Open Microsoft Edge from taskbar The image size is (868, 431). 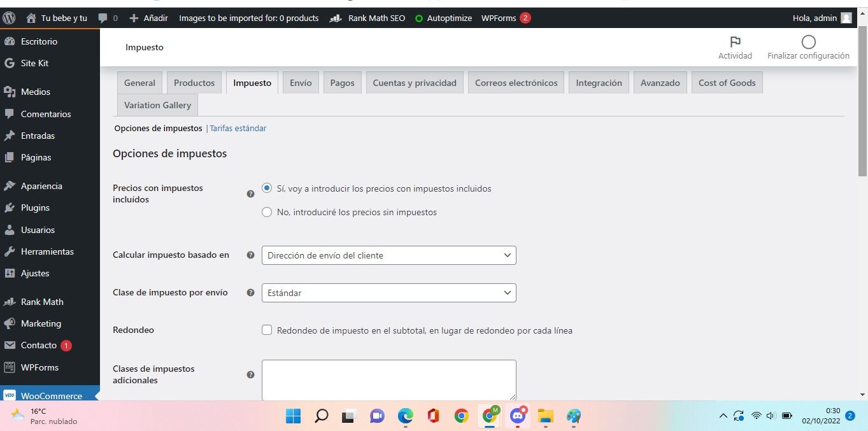(x=406, y=416)
